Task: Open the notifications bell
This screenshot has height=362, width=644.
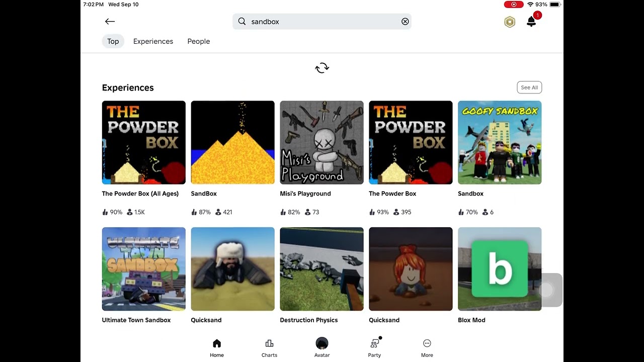Action: coord(531,22)
